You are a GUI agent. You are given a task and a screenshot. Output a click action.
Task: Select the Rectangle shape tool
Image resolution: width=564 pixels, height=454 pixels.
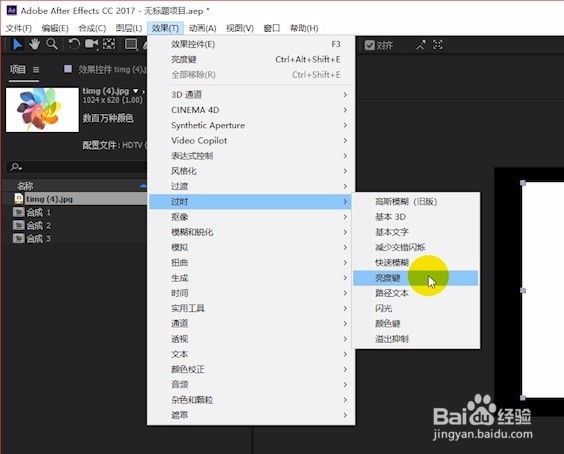click(131, 44)
